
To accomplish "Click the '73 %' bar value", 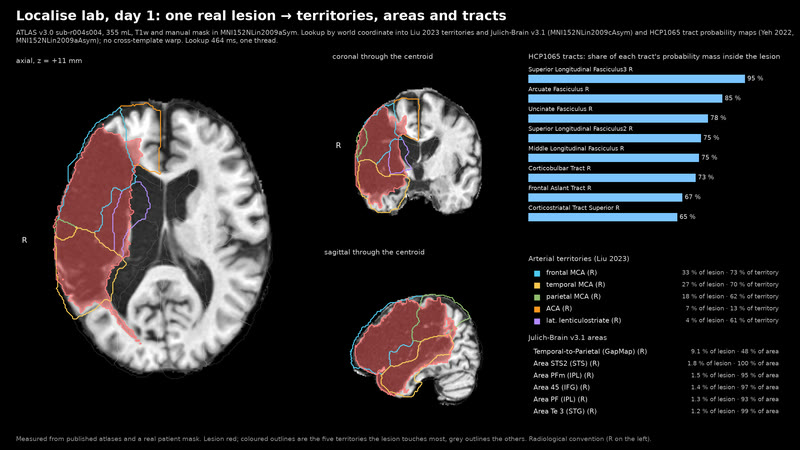I will 706,178.
